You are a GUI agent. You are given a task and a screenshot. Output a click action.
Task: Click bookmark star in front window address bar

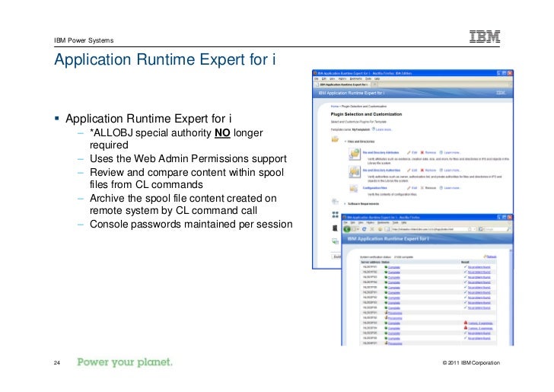coord(470,229)
